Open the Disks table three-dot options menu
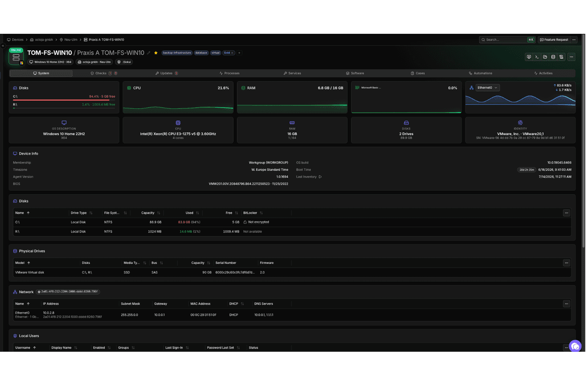 click(x=566, y=213)
